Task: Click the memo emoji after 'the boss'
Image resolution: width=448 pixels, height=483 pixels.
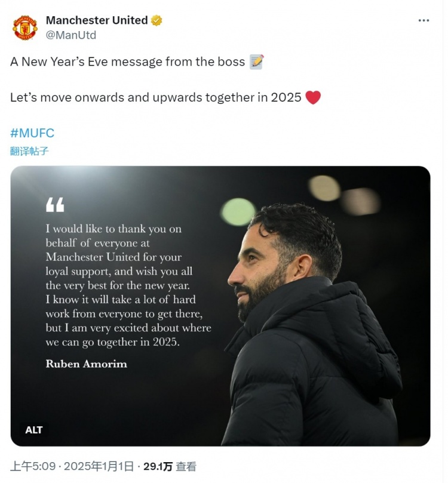Action: coord(256,61)
